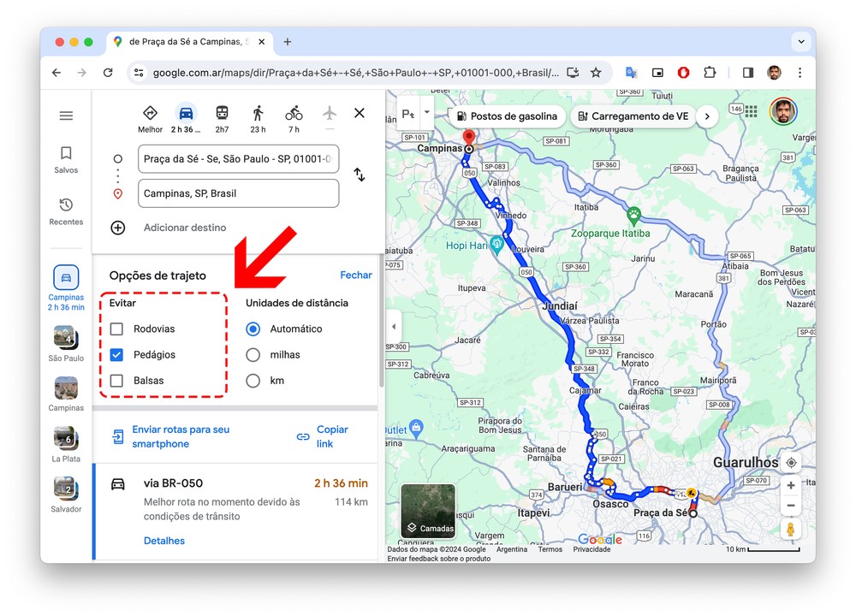Open Recentes history

[66, 211]
